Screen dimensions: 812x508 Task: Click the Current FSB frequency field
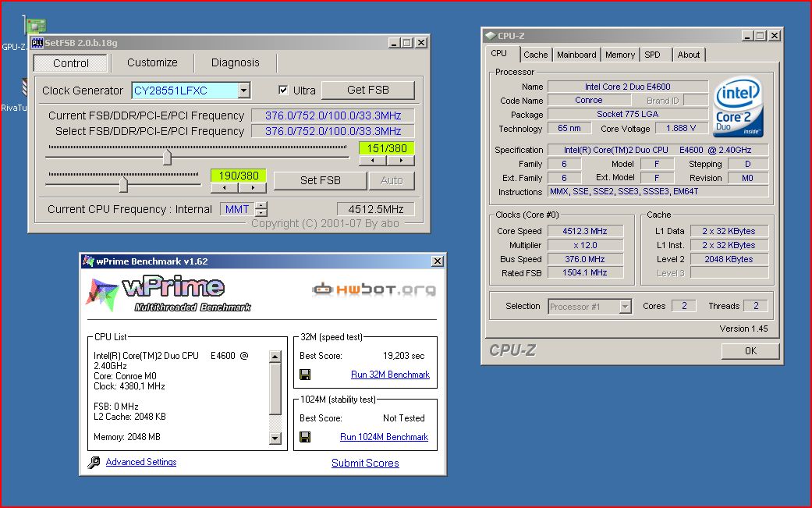(333, 115)
